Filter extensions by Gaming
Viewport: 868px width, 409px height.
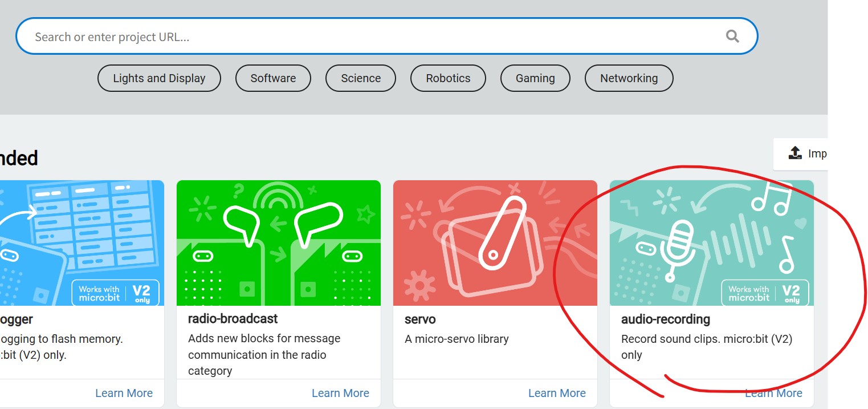[535, 78]
